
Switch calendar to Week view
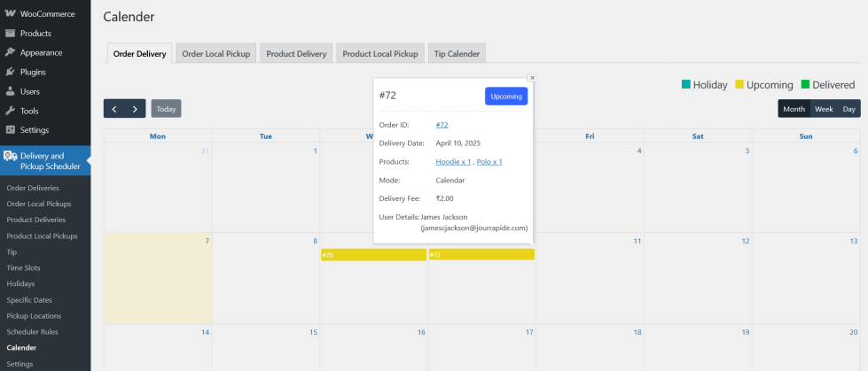tap(824, 109)
